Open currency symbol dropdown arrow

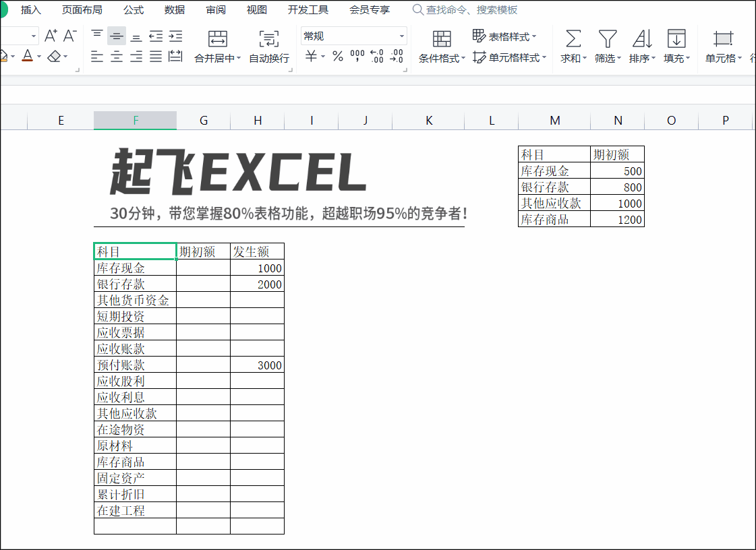[322, 57]
